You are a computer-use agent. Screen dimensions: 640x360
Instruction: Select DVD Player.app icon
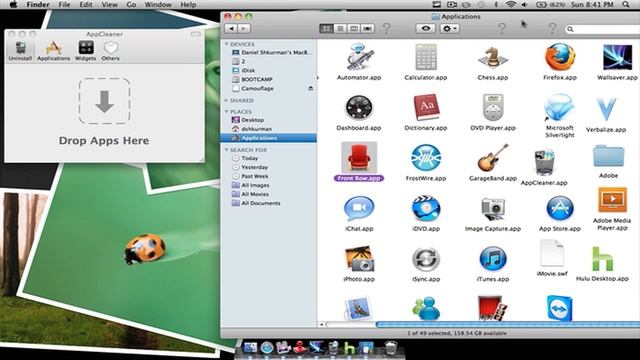pyautogui.click(x=493, y=108)
